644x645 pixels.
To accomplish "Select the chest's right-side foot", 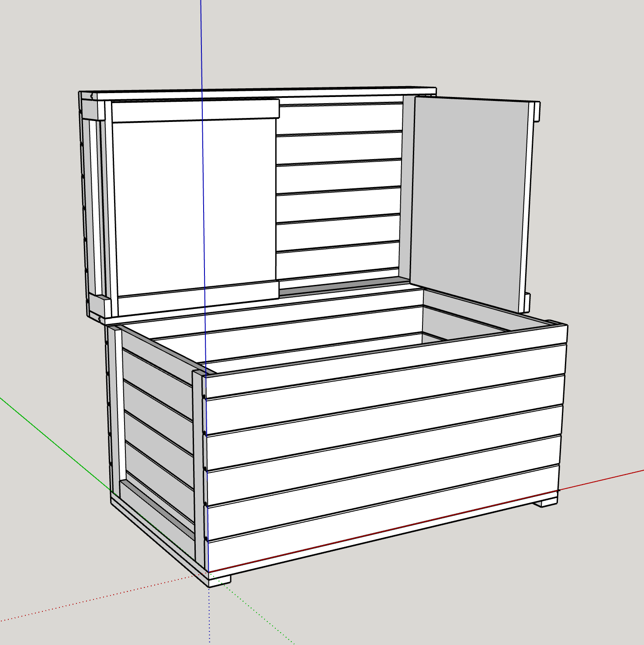I will pyautogui.click(x=545, y=502).
